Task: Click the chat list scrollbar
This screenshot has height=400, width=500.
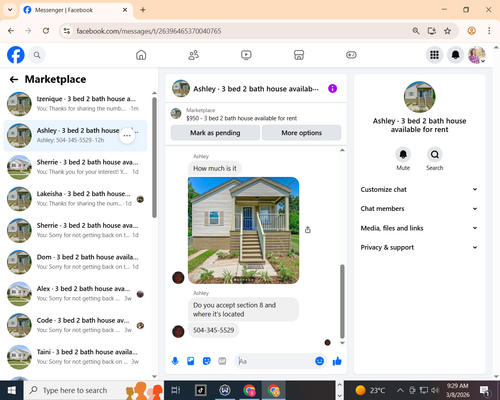Action: coord(154,158)
